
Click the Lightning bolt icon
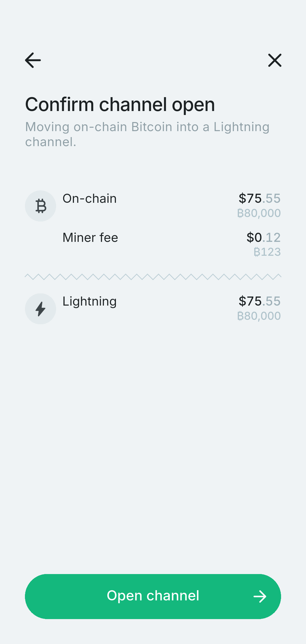(x=41, y=309)
